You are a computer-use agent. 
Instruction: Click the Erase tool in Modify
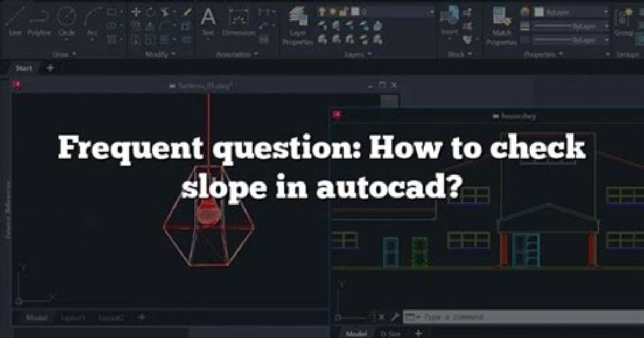187,12
